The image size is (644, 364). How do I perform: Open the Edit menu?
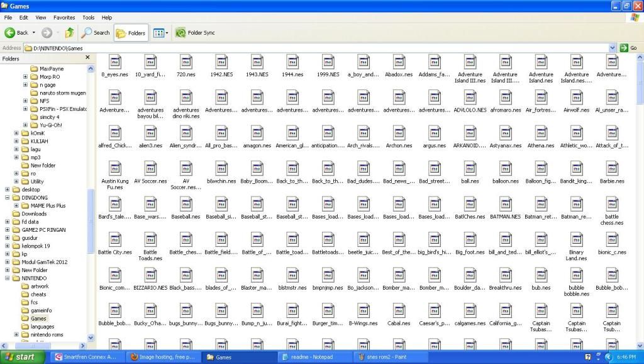tap(24, 18)
